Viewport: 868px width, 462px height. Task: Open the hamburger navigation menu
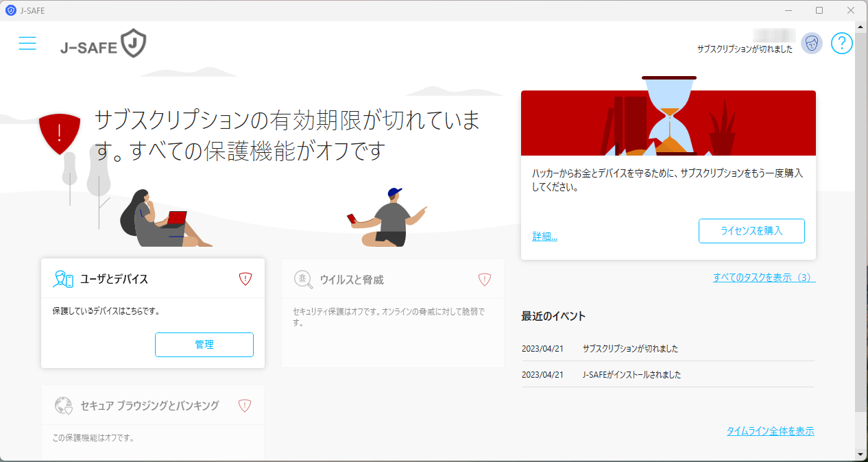[x=27, y=43]
